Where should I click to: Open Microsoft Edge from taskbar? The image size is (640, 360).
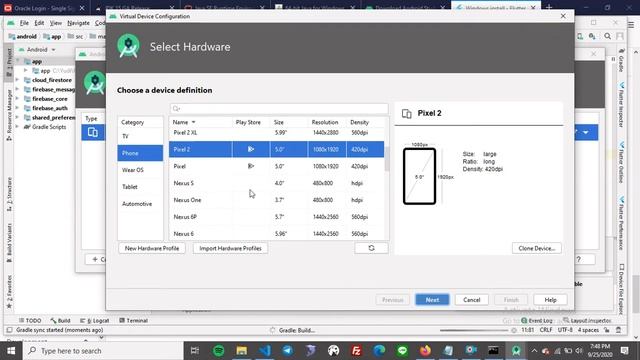(379, 351)
